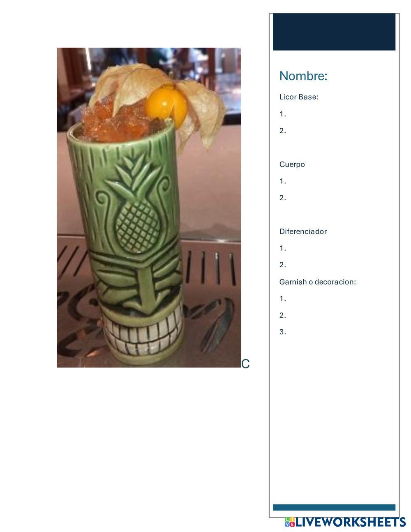Screen dimensions: 411x532
Task: Click the Liveworksheets logo icon
Action: 290,522
